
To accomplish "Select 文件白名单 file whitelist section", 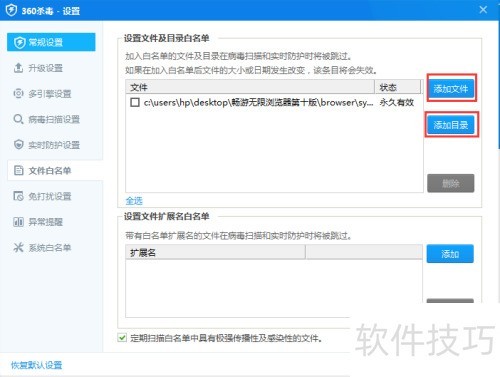I will pos(55,171).
